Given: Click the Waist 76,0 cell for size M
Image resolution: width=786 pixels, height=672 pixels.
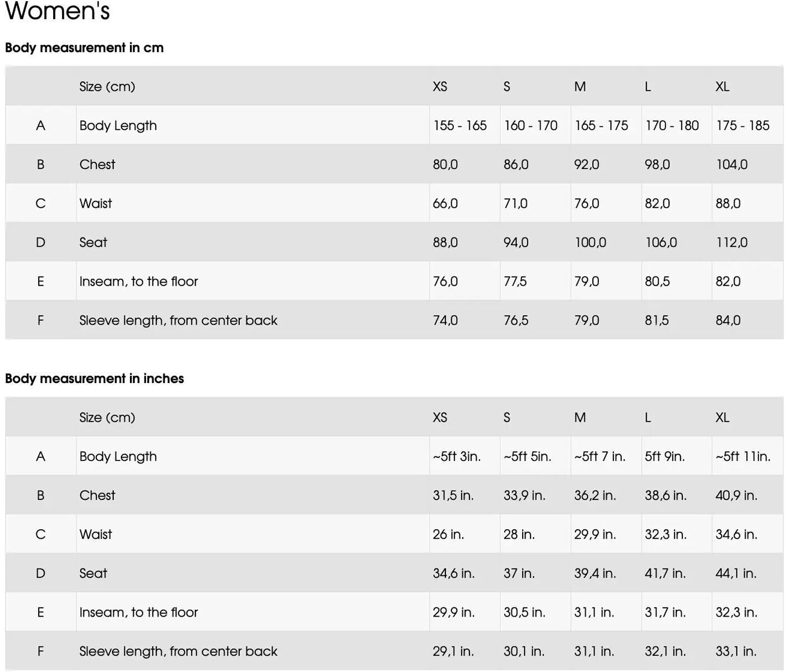Looking at the screenshot, I should [x=587, y=204].
